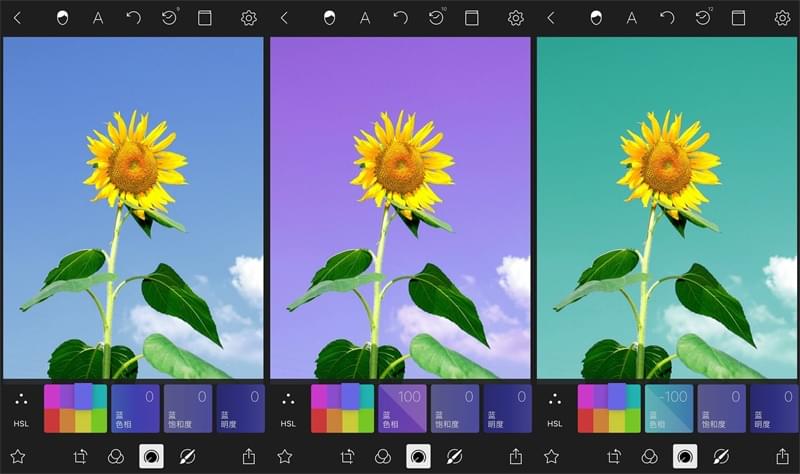The image size is (800, 474).
Task: Tap the back arrow in the left screen
Action: pyautogui.click(x=17, y=18)
